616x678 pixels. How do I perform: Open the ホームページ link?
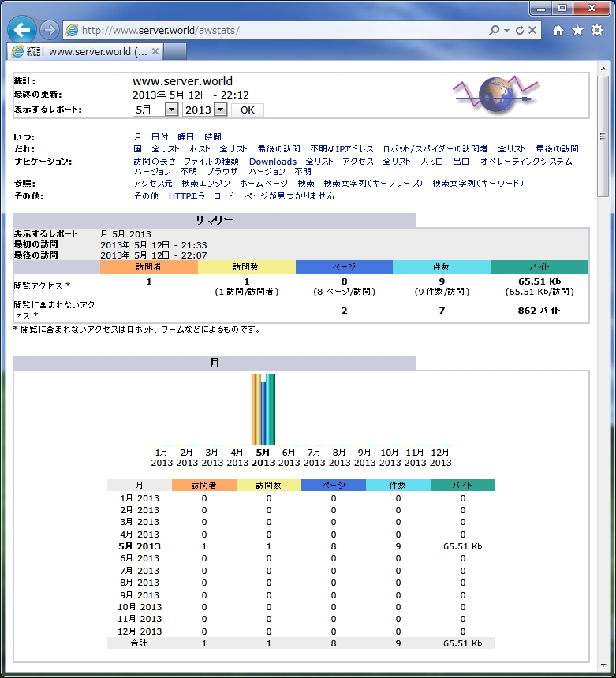(x=264, y=184)
